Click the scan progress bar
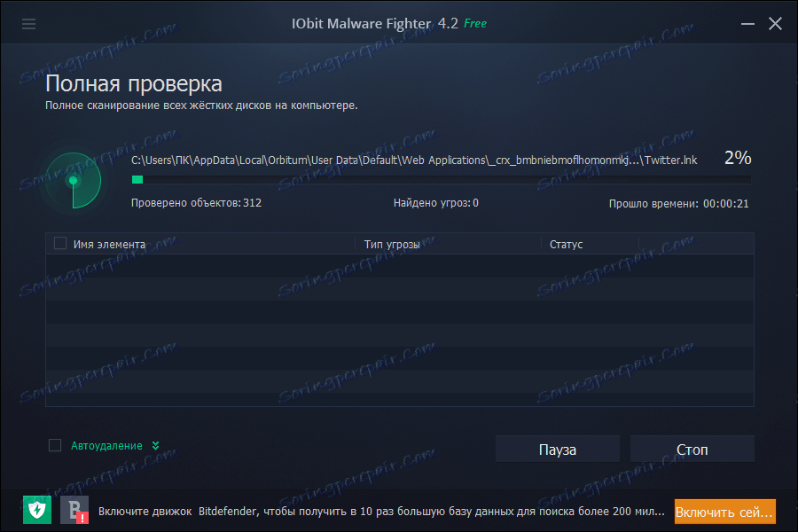 [441, 180]
